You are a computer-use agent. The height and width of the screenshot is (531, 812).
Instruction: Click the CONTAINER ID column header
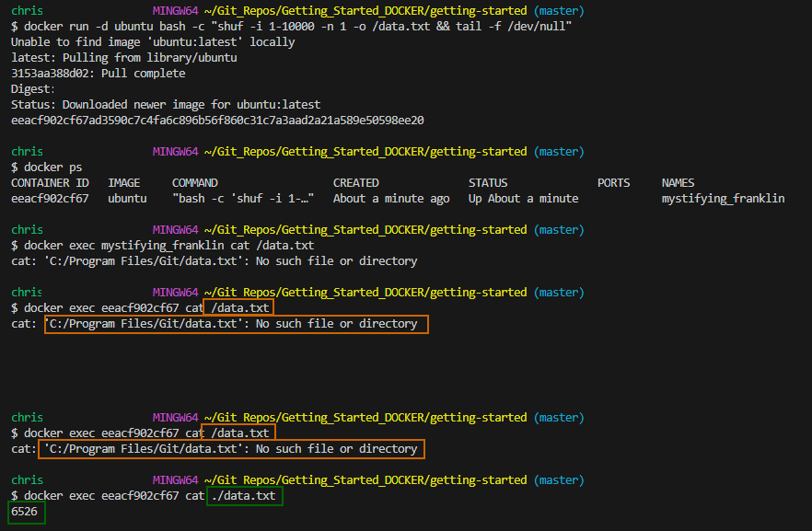(50, 182)
